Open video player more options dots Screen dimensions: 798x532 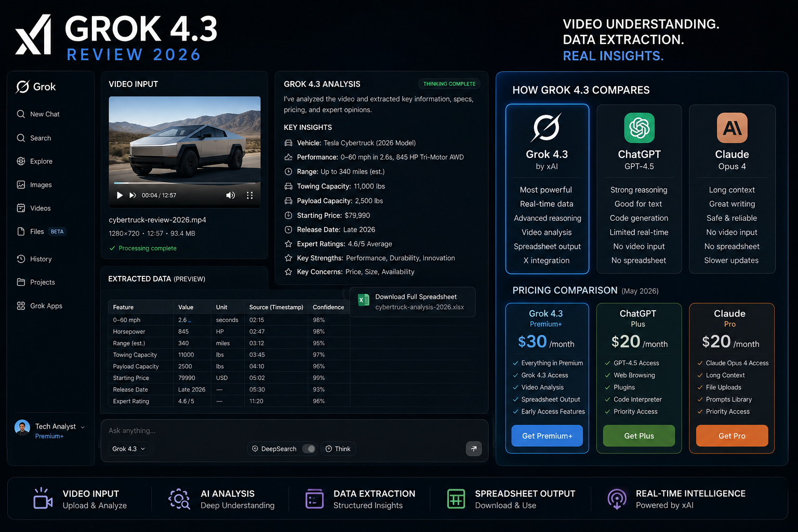coord(249,195)
